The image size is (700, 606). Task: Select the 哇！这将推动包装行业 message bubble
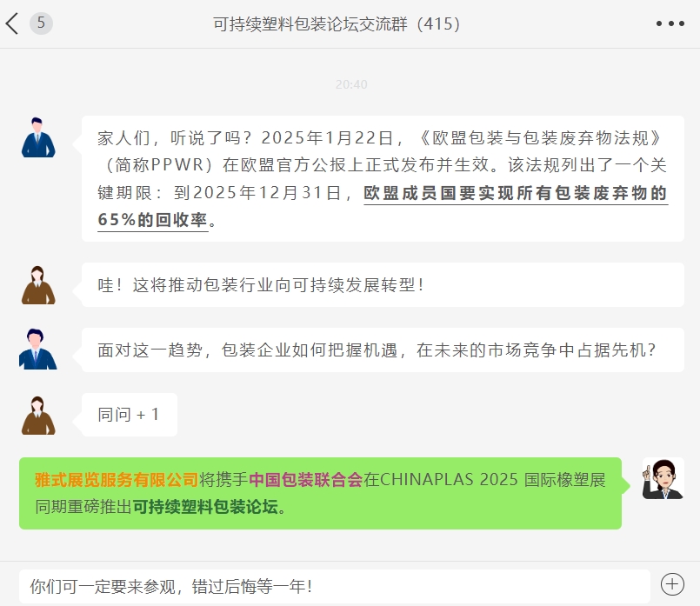(x=383, y=284)
